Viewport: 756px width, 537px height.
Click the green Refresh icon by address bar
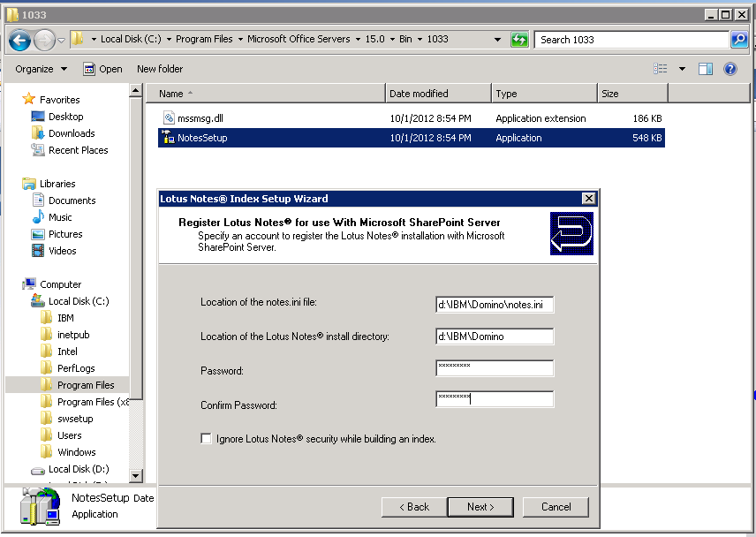click(519, 40)
